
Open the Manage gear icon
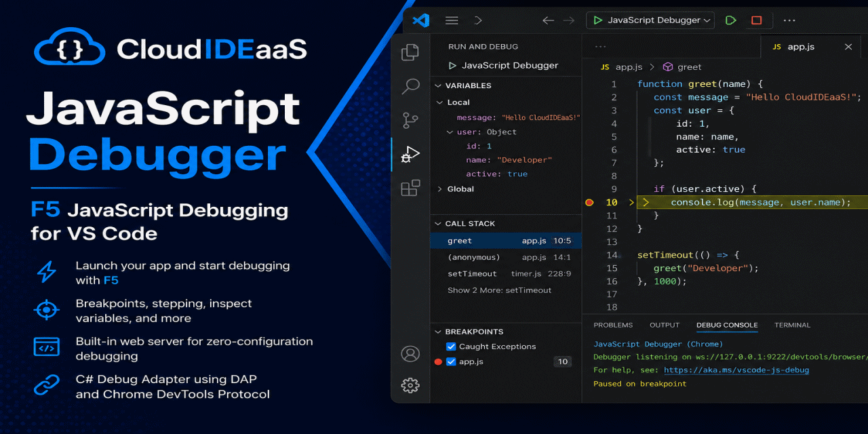(410, 385)
